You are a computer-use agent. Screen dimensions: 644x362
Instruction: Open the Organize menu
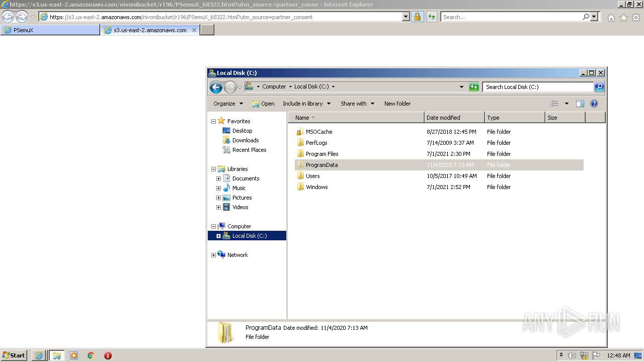click(x=228, y=104)
